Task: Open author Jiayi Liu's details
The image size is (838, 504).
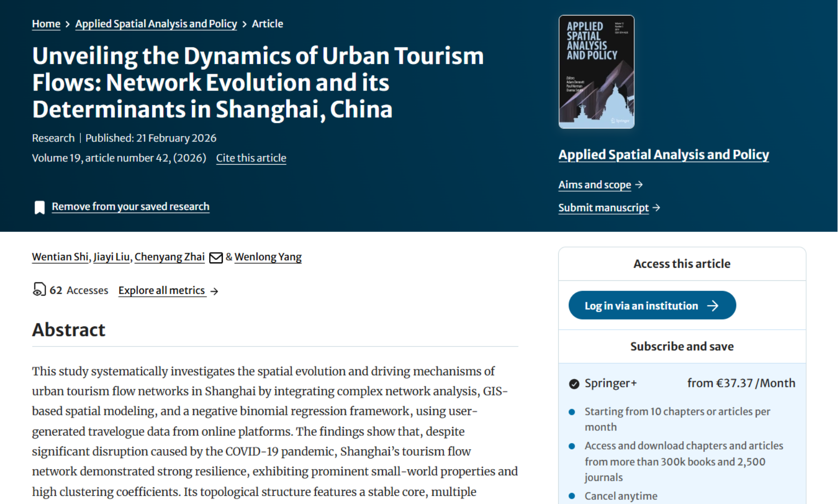Action: 111,257
